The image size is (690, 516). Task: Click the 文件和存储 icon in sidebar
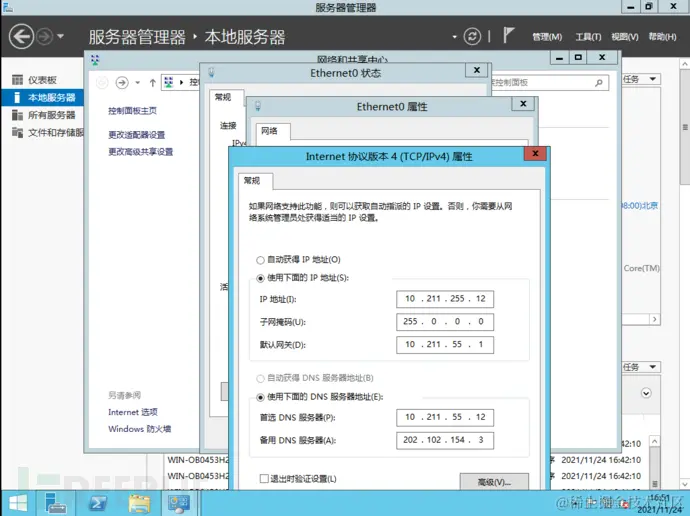[17, 132]
